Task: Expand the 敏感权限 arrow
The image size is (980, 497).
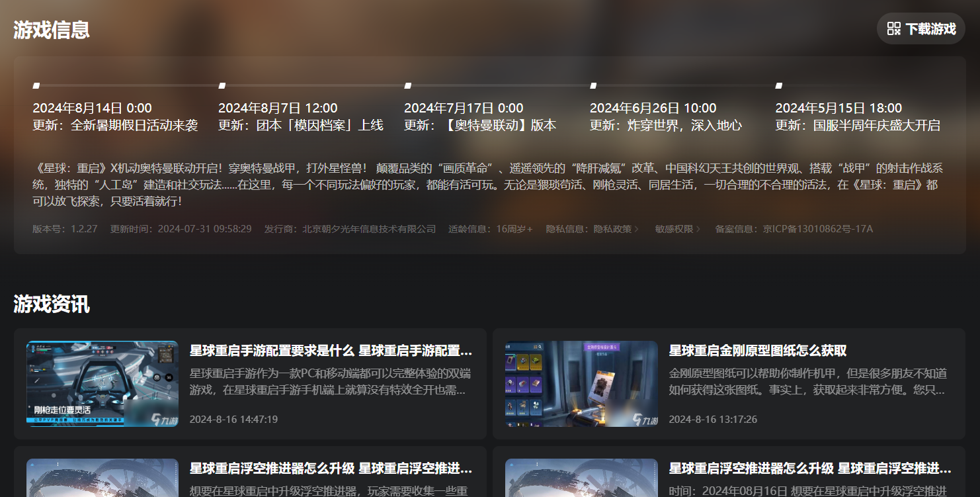Action: 698,230
